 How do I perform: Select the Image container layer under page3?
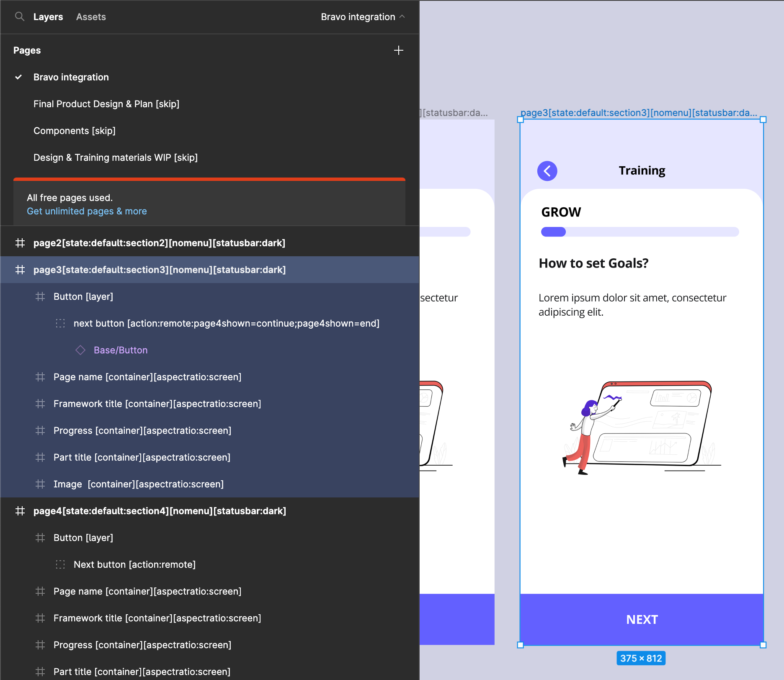[x=209, y=484]
